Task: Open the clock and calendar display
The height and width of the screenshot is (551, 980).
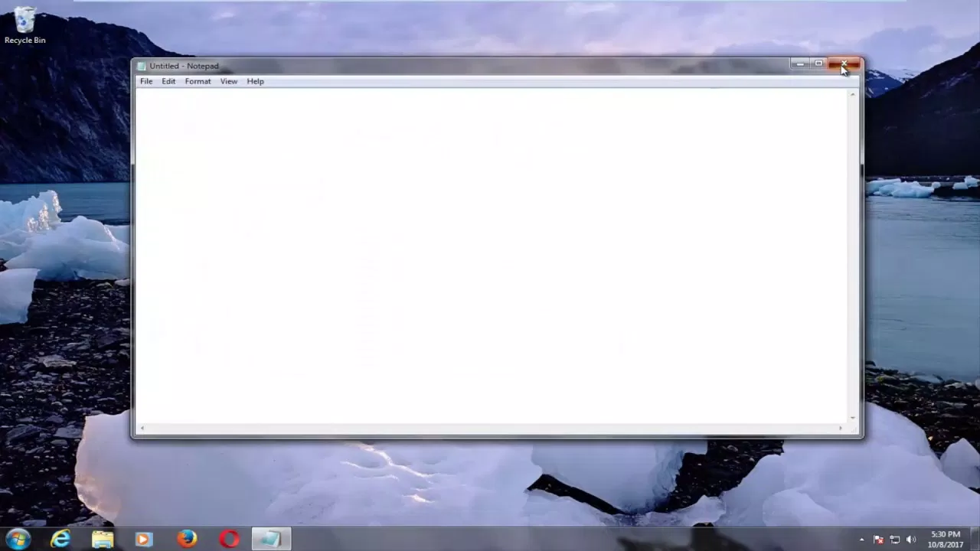Action: [946, 539]
